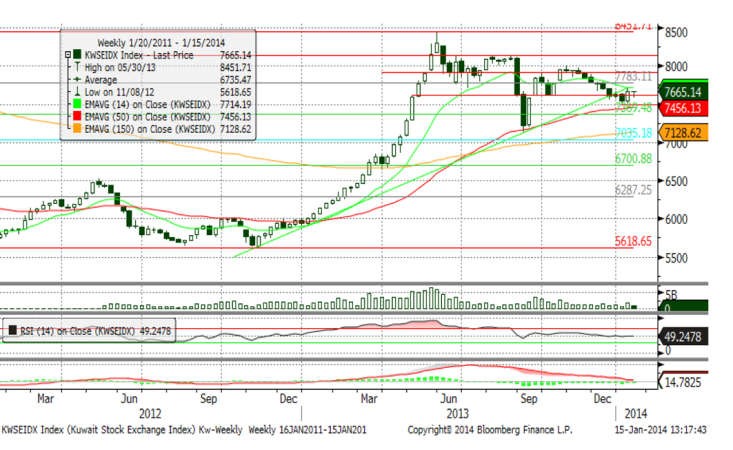This screenshot has width=733, height=450.
Task: Select 'EMAVG (50) on Close (KWSEIDX)' entry
Action: click(x=148, y=116)
